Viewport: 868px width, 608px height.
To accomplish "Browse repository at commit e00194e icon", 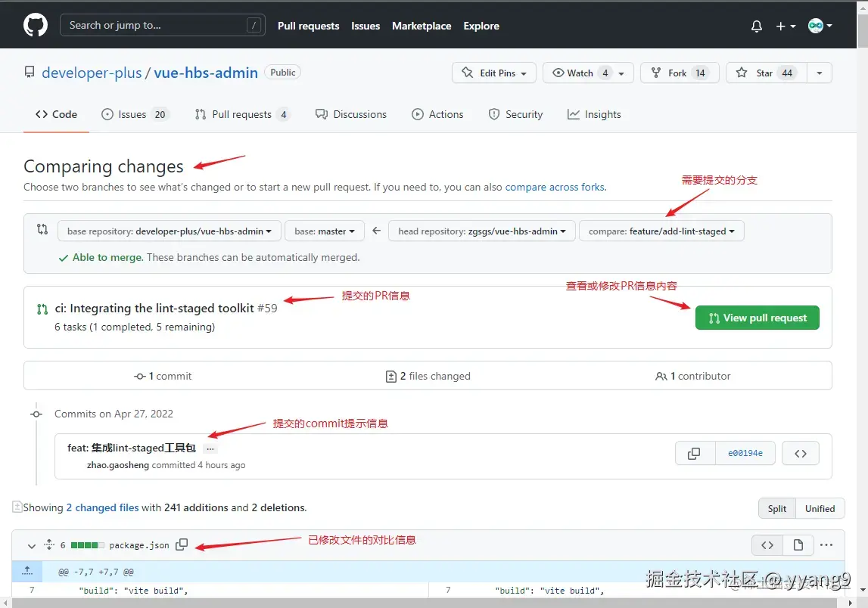I will coord(800,453).
